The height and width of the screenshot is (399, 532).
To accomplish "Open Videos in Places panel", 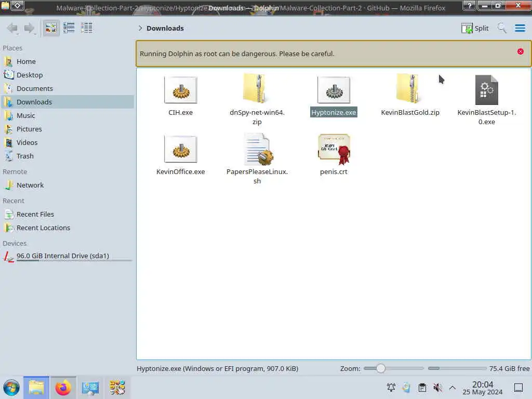I will tap(67, 143).
